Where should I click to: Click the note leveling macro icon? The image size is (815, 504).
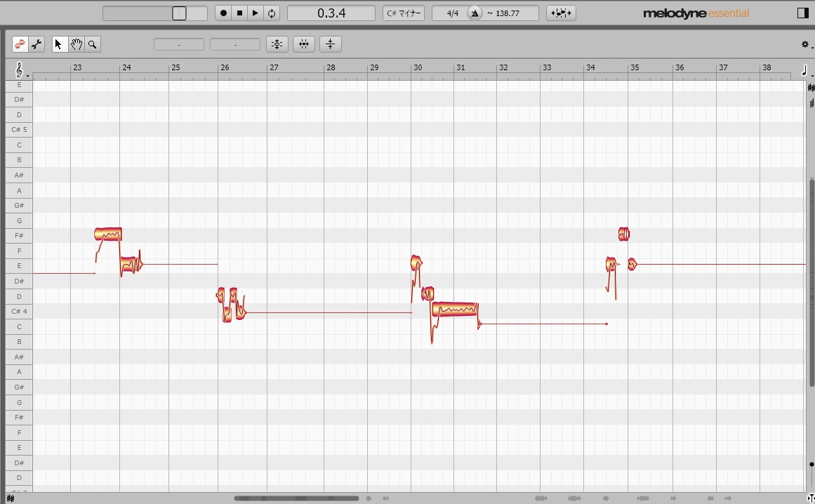tap(331, 44)
